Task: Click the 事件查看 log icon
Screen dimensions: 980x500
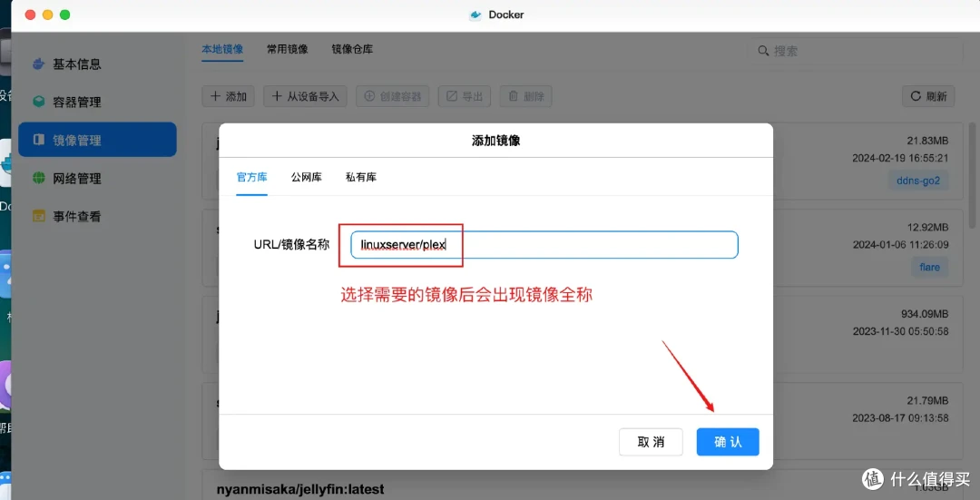Action: click(39, 216)
